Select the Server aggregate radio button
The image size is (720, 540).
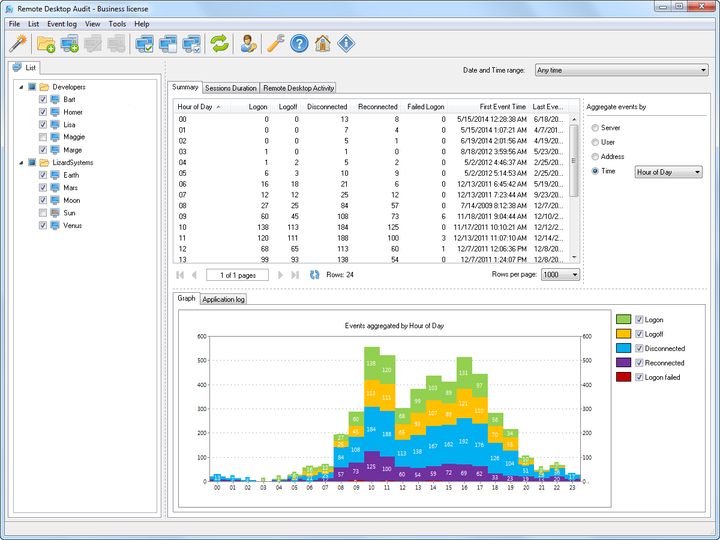595,128
